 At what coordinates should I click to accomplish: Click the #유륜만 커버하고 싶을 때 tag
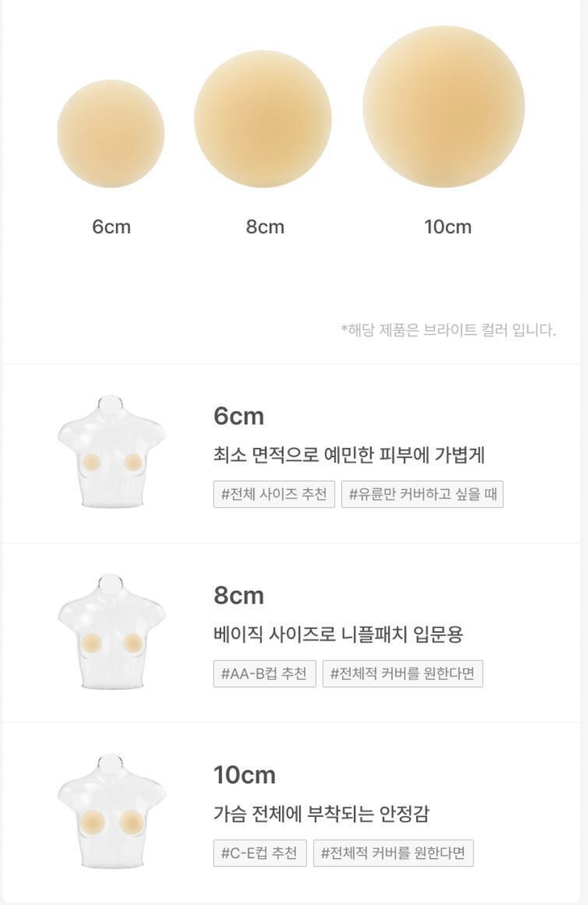tap(422, 494)
